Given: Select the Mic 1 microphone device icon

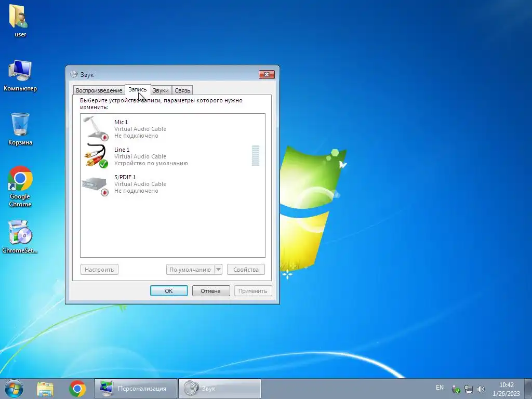Looking at the screenshot, I should tap(96, 128).
